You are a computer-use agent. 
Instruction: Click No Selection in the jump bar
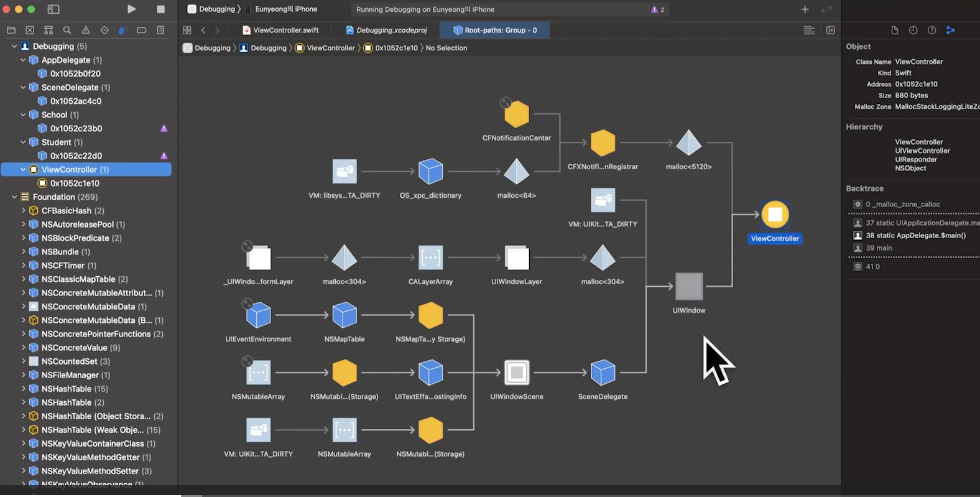pyautogui.click(x=446, y=48)
